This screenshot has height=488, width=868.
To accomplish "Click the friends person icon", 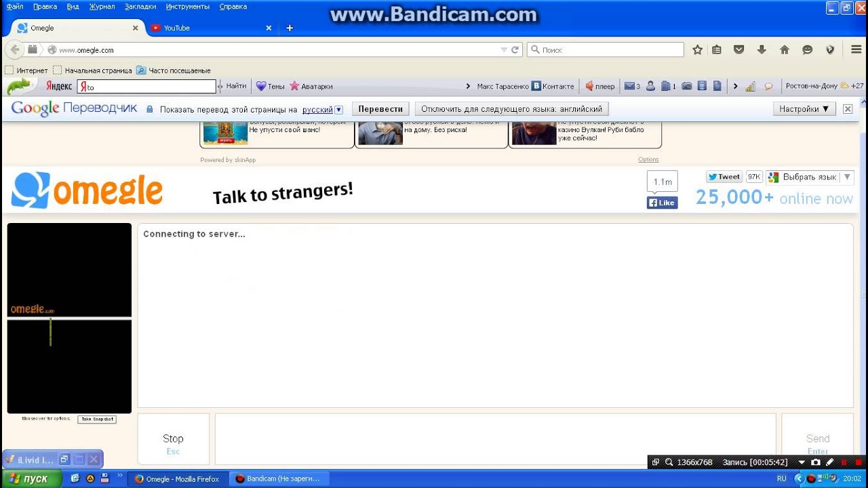I will pos(650,86).
